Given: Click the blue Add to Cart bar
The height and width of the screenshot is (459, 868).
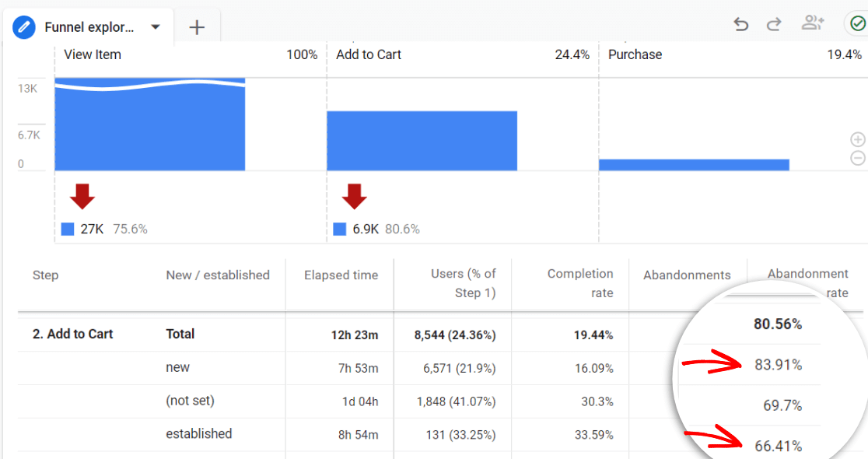Looking at the screenshot, I should point(422,141).
